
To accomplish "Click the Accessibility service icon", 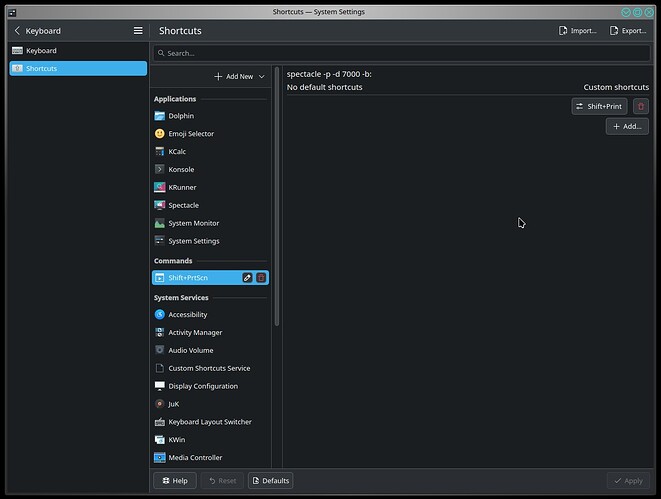I will [x=159, y=314].
